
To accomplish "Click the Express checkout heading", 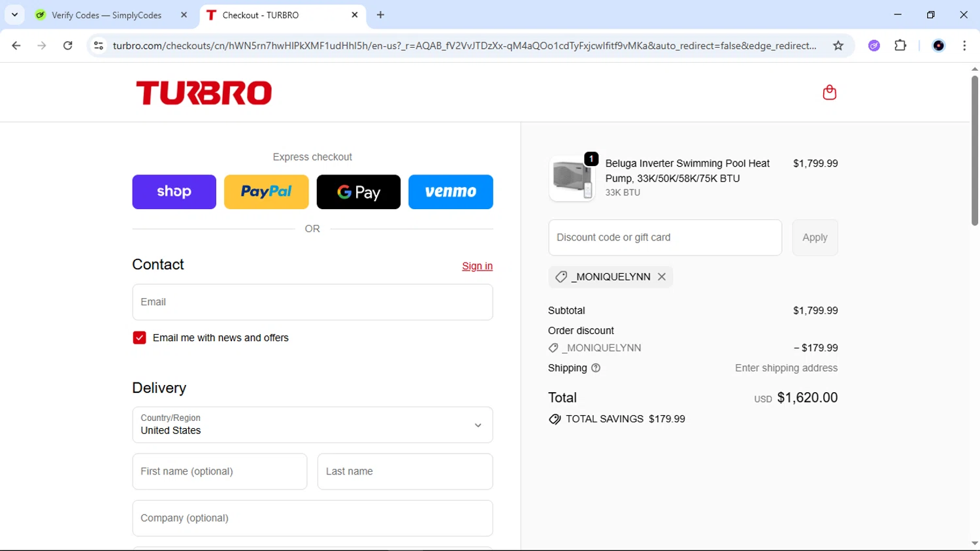I will [312, 157].
